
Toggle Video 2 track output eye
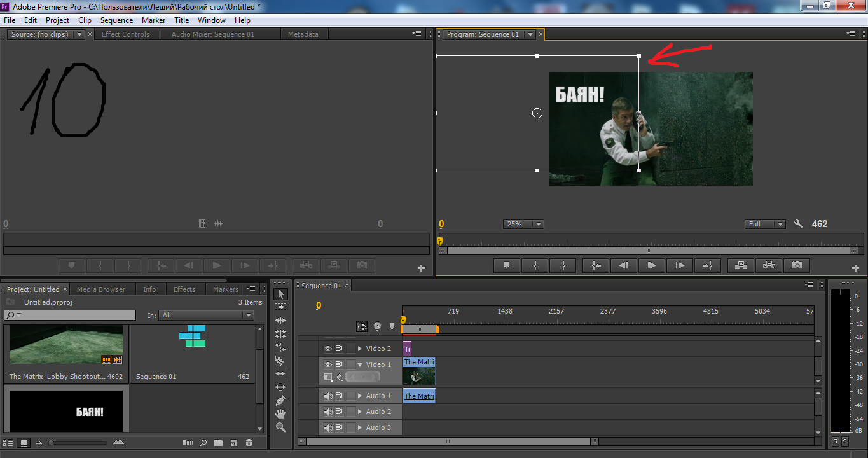[x=328, y=349]
